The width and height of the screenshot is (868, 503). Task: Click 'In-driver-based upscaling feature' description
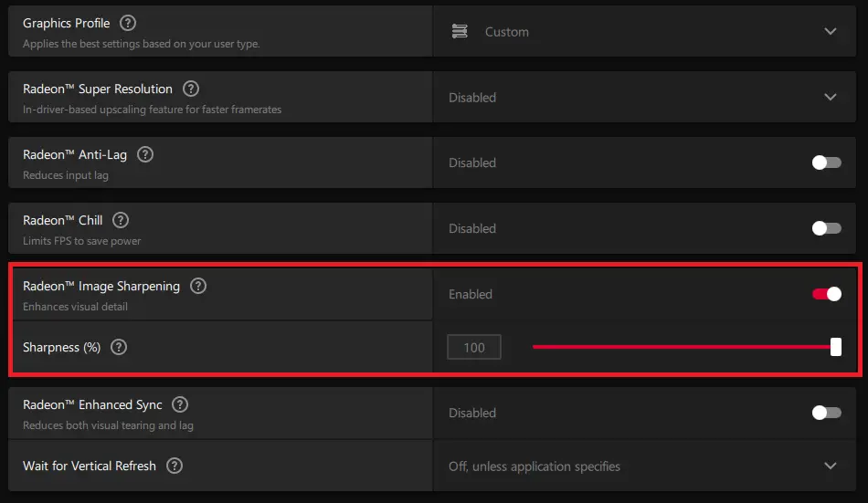pos(153,110)
